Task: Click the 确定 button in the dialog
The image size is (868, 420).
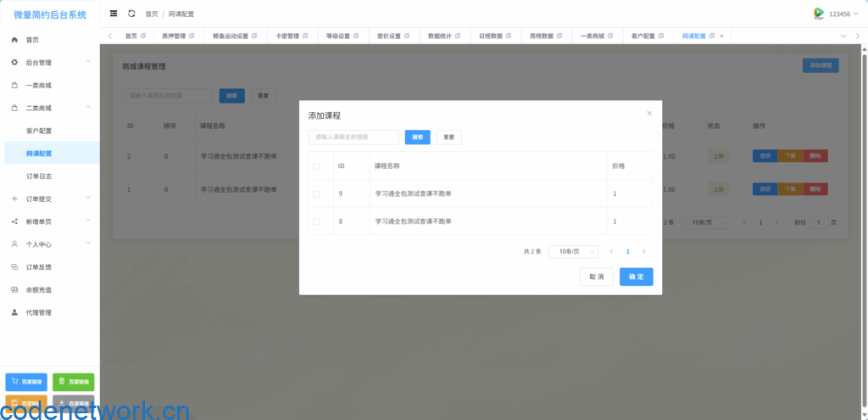Action: coord(636,277)
